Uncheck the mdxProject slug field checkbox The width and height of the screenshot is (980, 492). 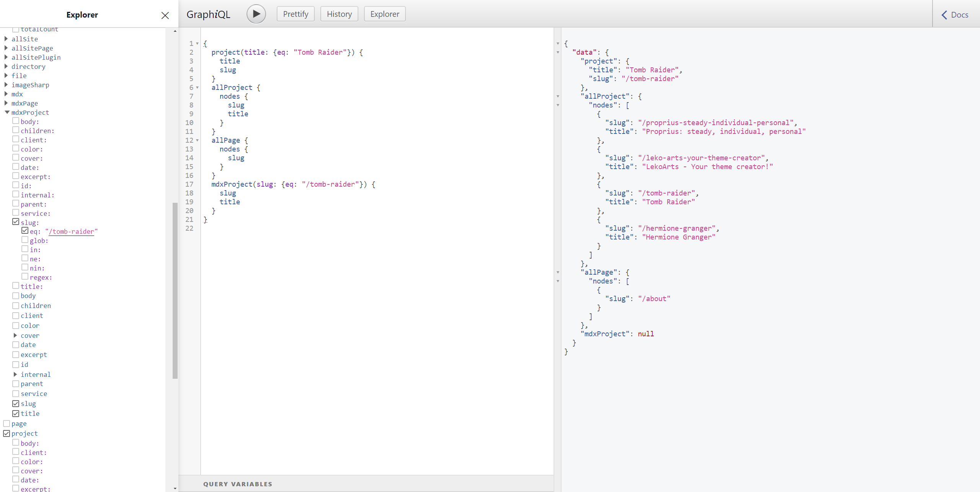click(16, 404)
